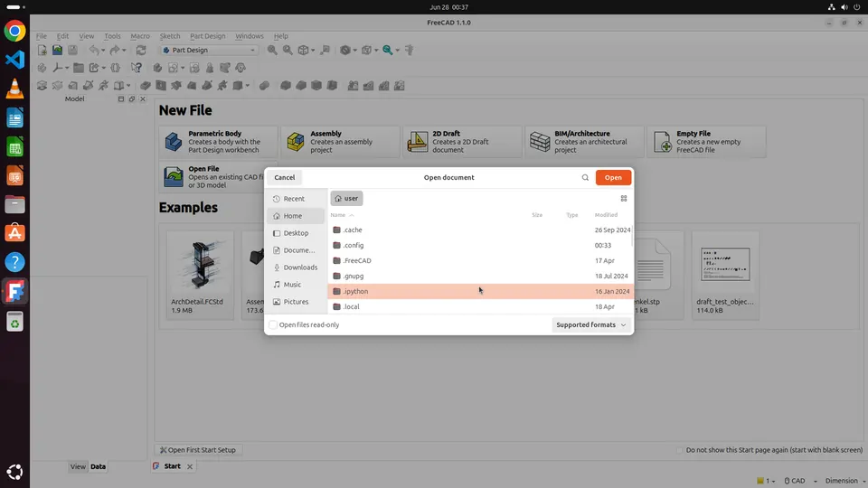
Task: Click the redo arrow in FreeCAD toolbar
Action: pyautogui.click(x=115, y=51)
